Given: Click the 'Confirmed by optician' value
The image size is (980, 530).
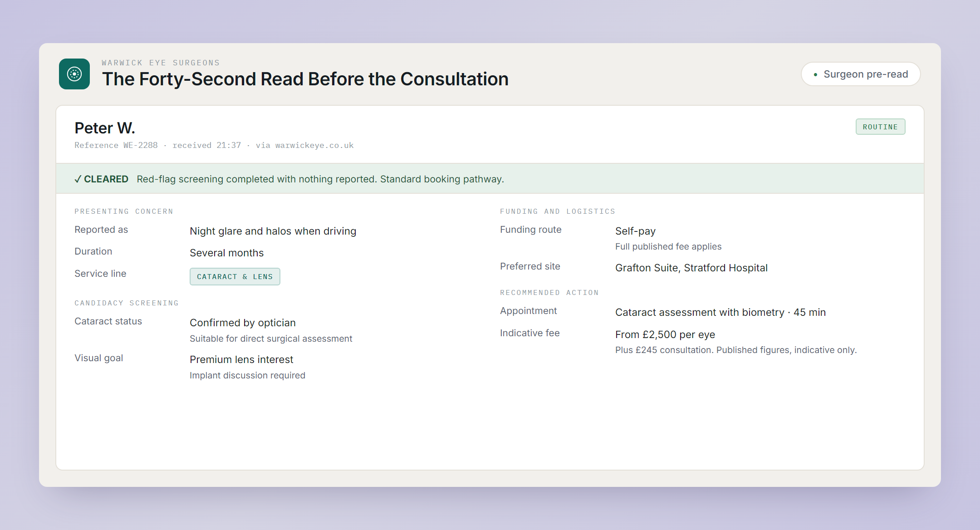Looking at the screenshot, I should [242, 323].
